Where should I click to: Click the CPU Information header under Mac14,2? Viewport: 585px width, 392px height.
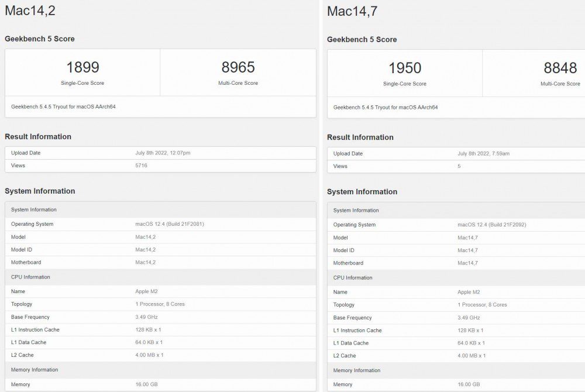(x=31, y=277)
